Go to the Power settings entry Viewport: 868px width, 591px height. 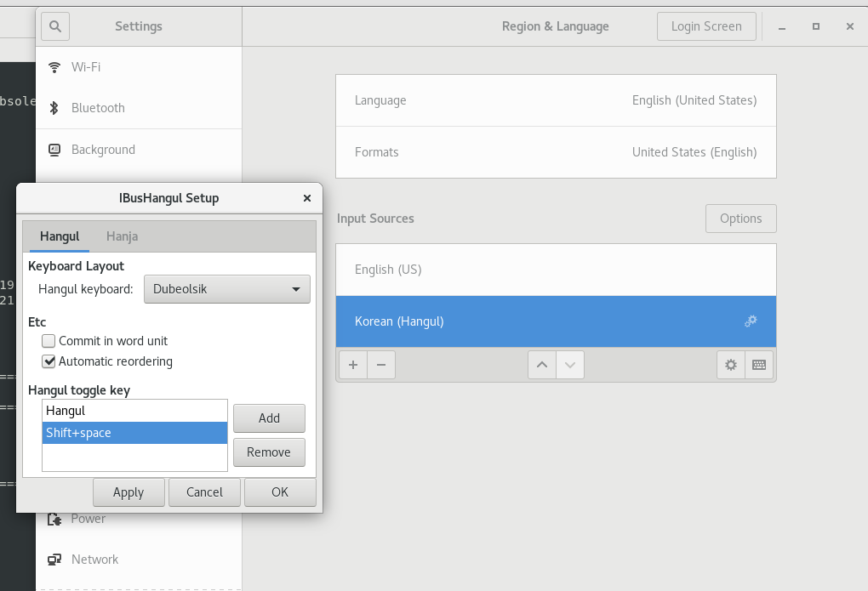(x=139, y=519)
